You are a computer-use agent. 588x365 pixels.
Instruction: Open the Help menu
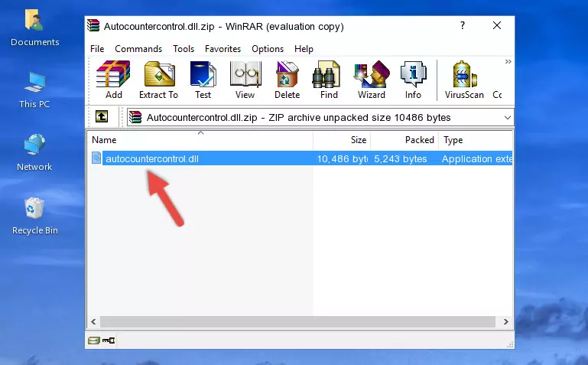pyautogui.click(x=304, y=49)
